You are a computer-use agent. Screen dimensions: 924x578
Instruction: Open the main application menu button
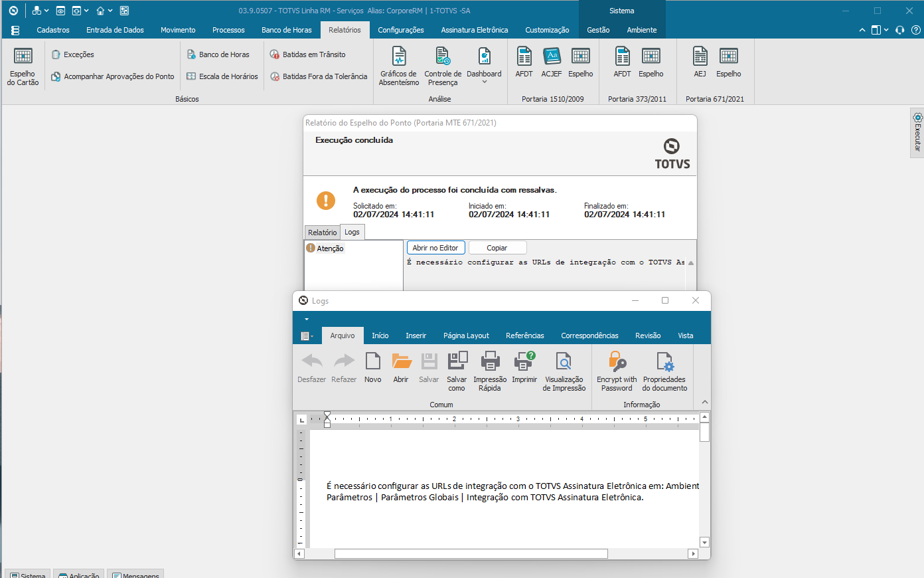coord(15,31)
